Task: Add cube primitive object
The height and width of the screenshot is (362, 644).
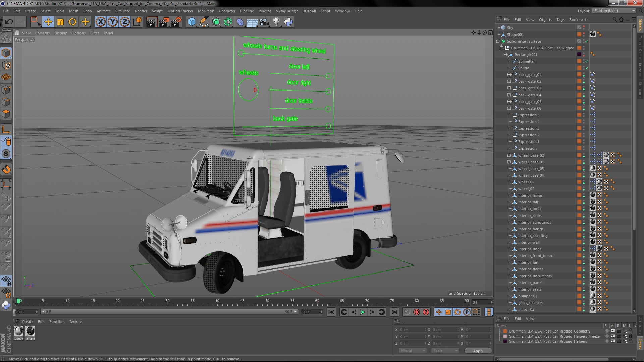Action: pyautogui.click(x=192, y=22)
